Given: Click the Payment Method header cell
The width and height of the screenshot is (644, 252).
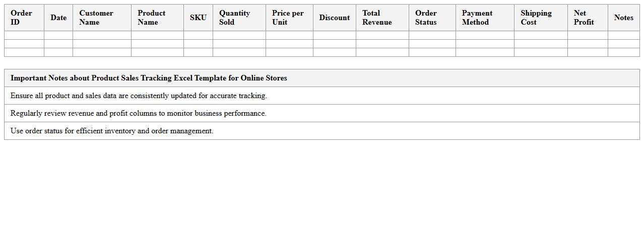Looking at the screenshot, I should (484, 18).
